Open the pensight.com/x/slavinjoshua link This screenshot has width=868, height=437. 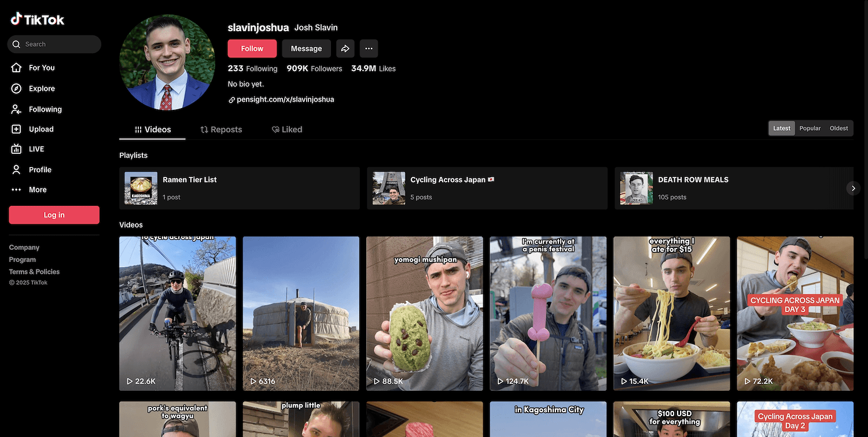[x=285, y=99]
